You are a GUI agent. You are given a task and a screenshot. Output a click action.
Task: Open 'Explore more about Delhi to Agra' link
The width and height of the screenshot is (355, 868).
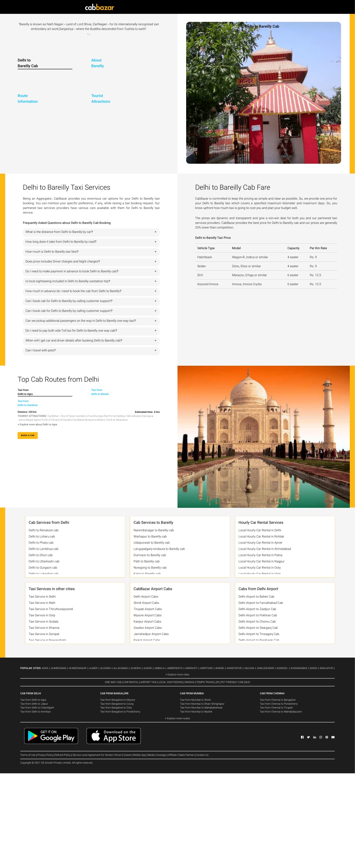(x=37, y=424)
